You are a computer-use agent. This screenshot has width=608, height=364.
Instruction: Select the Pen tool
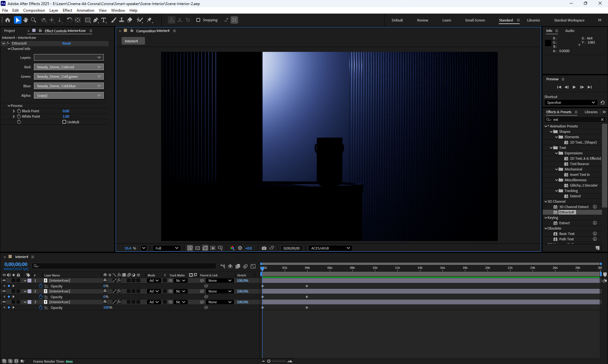(96, 20)
